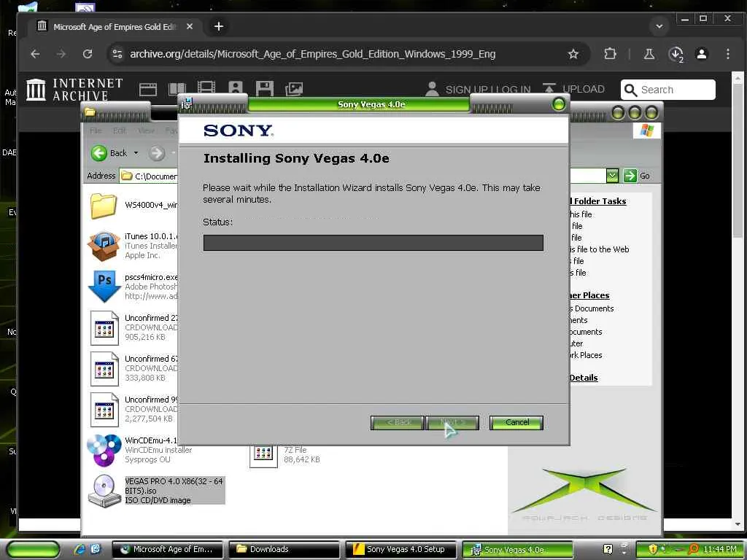Image resolution: width=747 pixels, height=560 pixels.
Task: Switch to Microsoft Age of Em... taskbar item
Action: click(167, 549)
